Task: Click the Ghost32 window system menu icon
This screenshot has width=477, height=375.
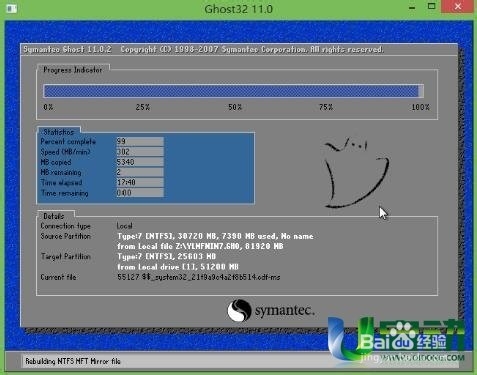Action: (11, 8)
